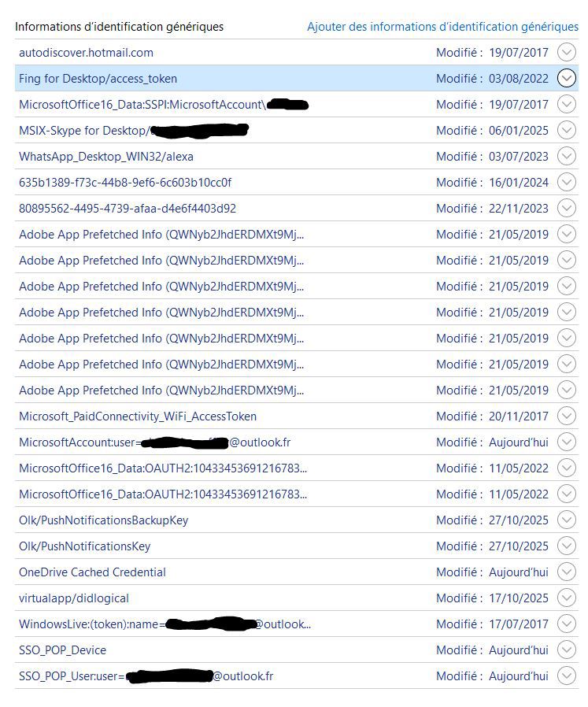Click 'Aujourd'hui' date on OneDrive Cached Credential row

coord(519,572)
